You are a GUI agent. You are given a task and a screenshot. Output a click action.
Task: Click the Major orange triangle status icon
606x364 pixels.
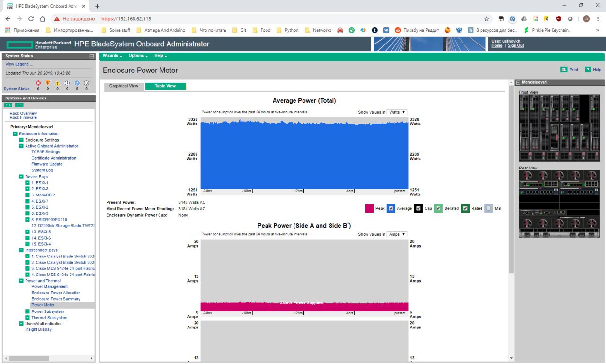click(x=48, y=83)
